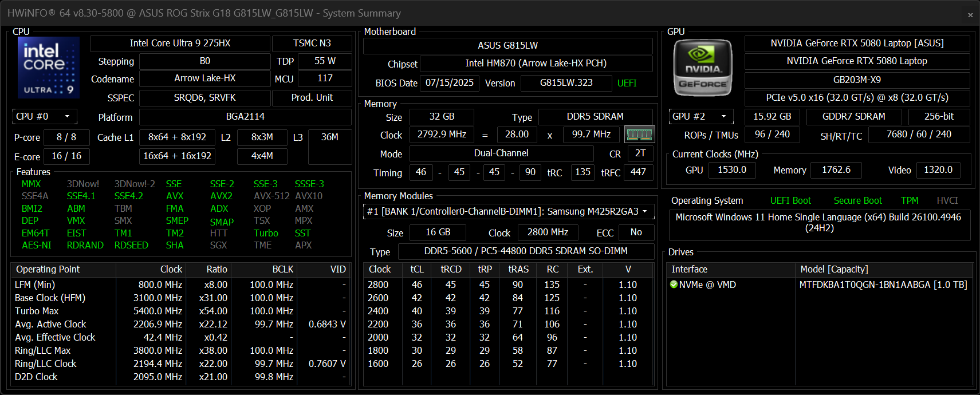This screenshot has height=395, width=980.
Task: Click the Secure Boot label
Action: coord(857,201)
